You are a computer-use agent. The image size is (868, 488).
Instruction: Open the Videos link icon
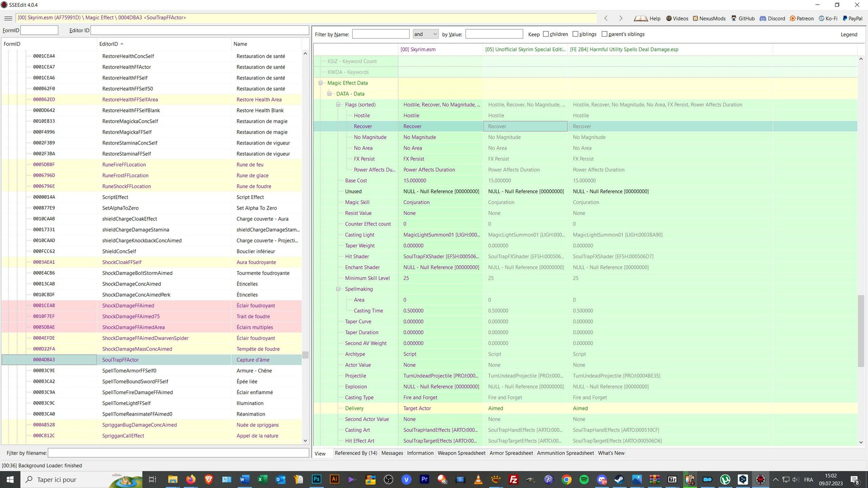(669, 19)
